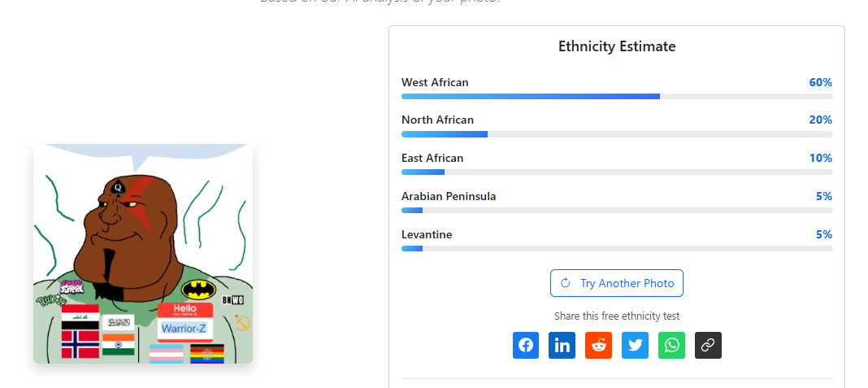Click the Arabian Peninsula progress bar

pyautogui.click(x=617, y=210)
